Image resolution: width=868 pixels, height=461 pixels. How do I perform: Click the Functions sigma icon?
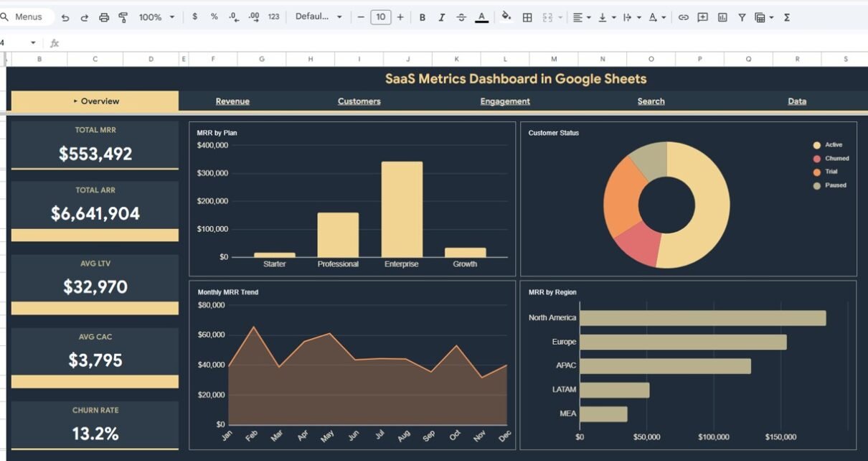point(787,17)
